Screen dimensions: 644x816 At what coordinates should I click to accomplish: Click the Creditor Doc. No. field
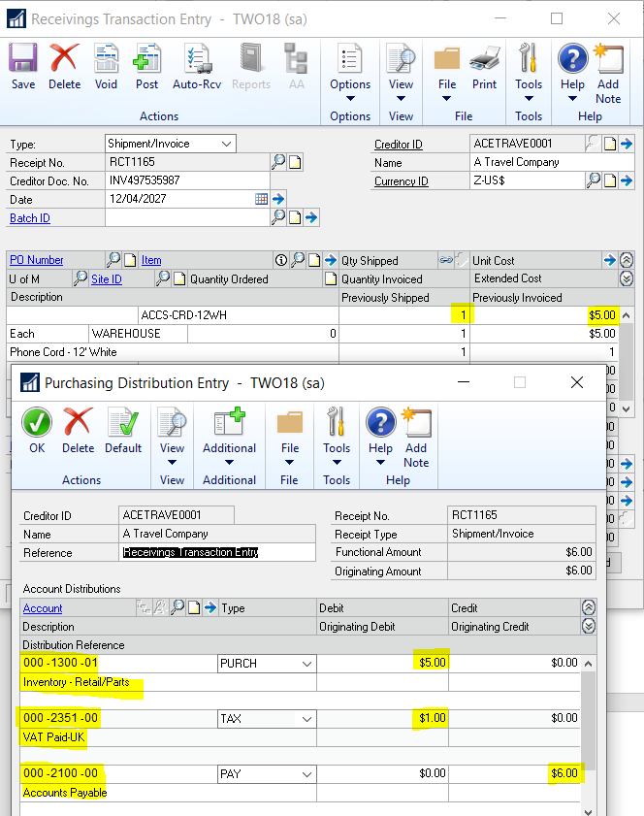[x=186, y=180]
